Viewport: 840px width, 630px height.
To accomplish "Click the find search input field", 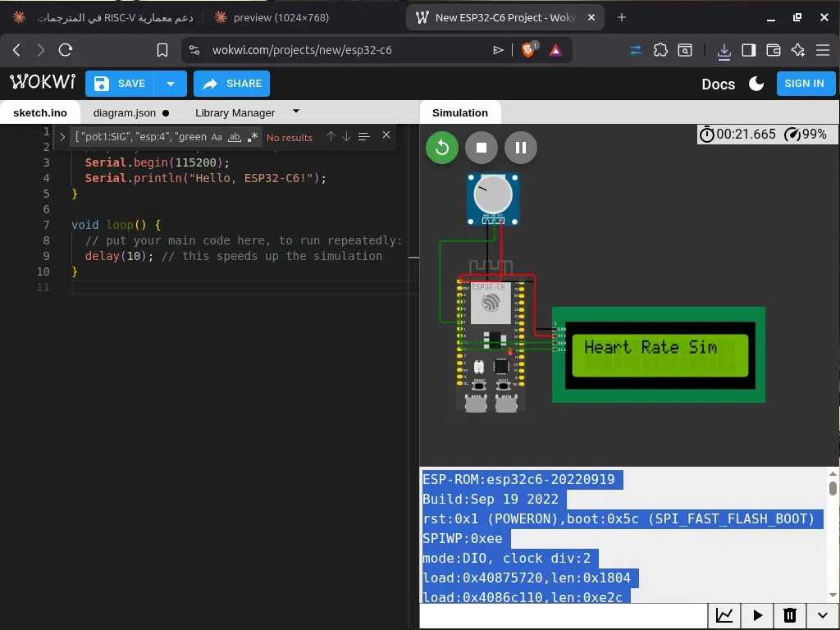I will tap(140, 137).
